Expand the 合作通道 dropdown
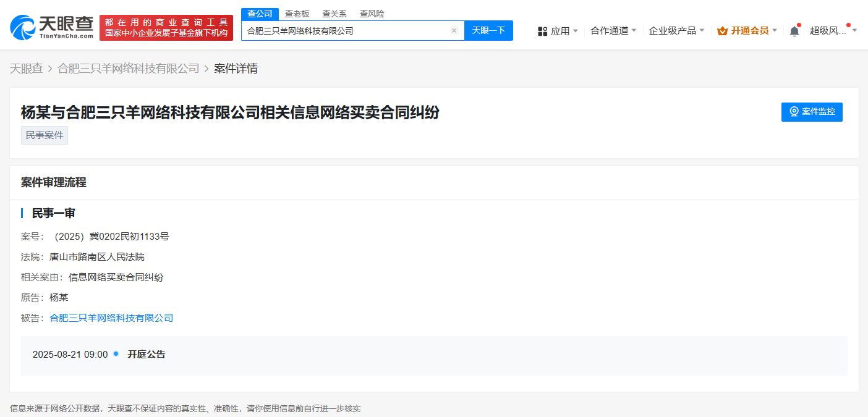This screenshot has width=868, height=417. [609, 30]
